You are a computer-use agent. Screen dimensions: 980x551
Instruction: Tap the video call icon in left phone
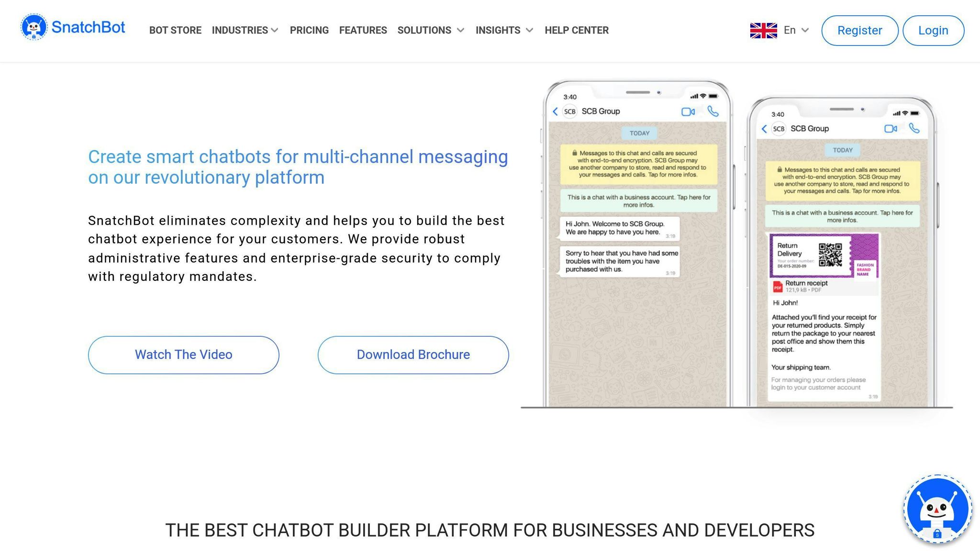688,111
